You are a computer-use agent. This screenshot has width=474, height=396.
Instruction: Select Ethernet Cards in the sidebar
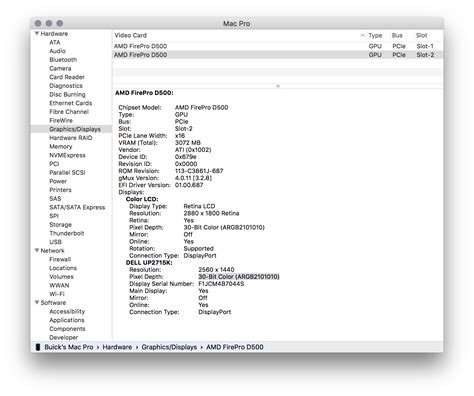tap(71, 103)
